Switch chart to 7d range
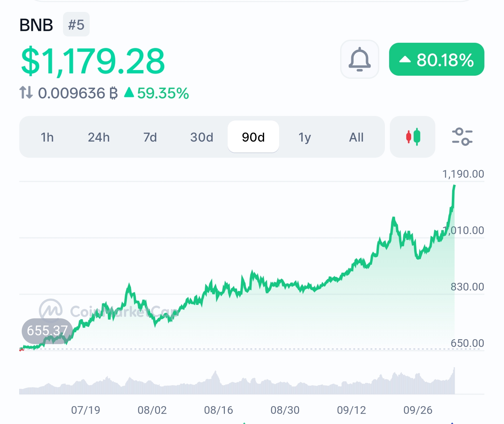Image resolution: width=504 pixels, height=424 pixels. click(x=150, y=137)
